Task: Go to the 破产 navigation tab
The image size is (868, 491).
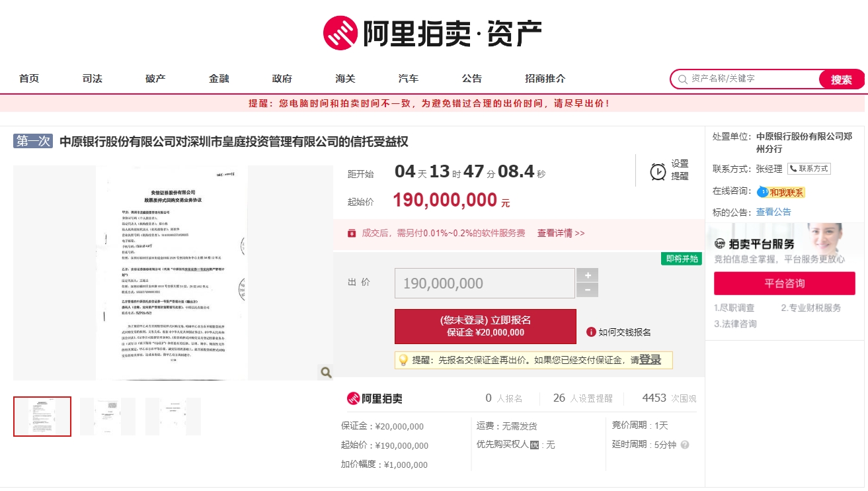Action: (155, 79)
